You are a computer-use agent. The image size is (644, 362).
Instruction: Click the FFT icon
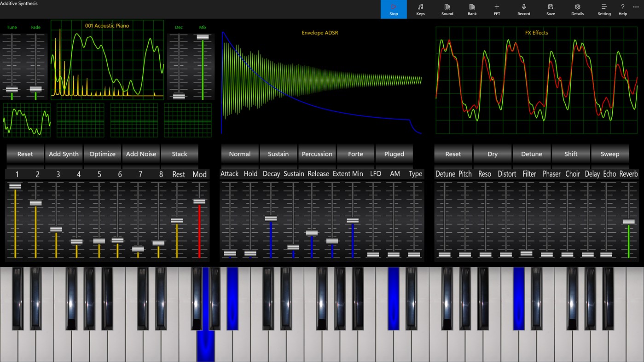click(x=496, y=9)
